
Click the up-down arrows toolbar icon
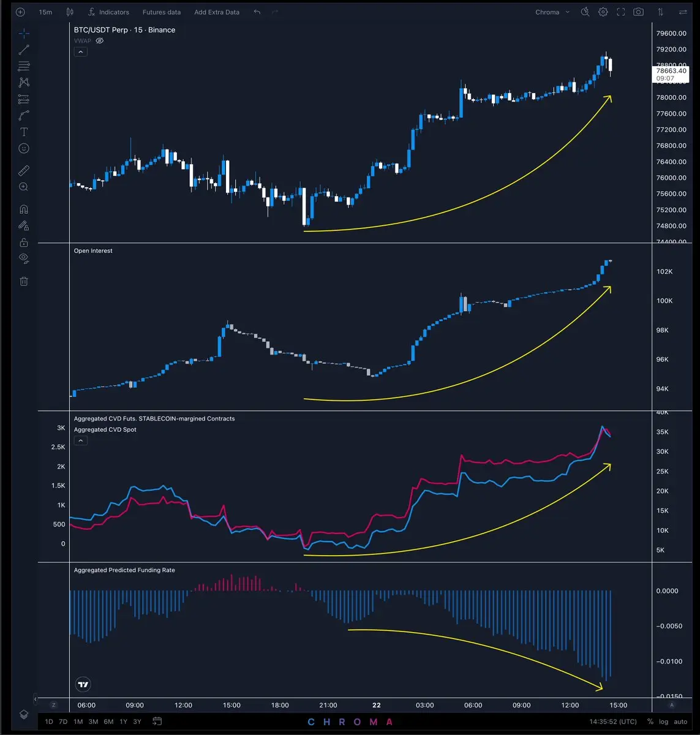click(660, 12)
